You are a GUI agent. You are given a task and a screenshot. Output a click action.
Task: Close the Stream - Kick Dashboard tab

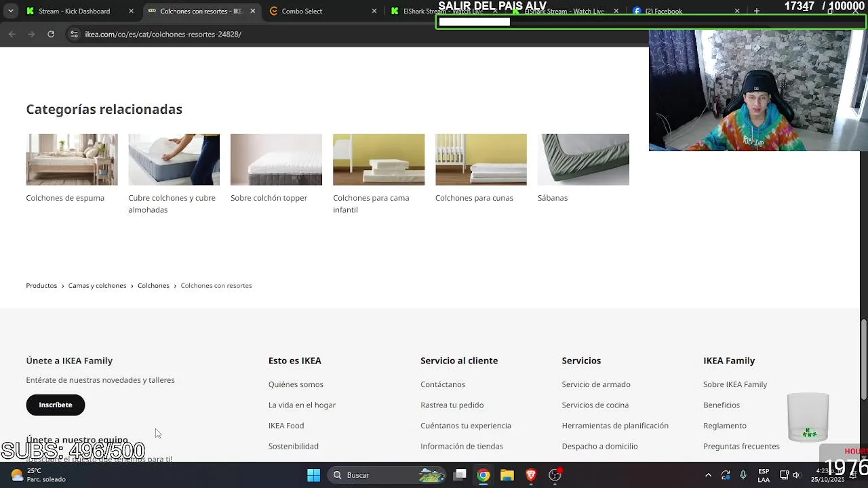pos(131,11)
